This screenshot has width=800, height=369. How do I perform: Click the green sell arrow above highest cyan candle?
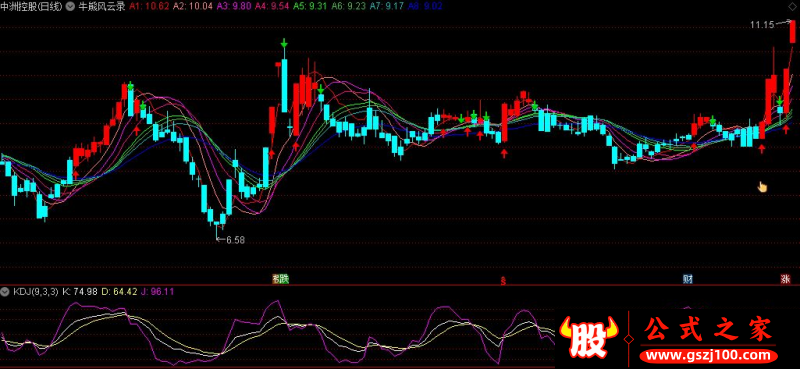(284, 45)
